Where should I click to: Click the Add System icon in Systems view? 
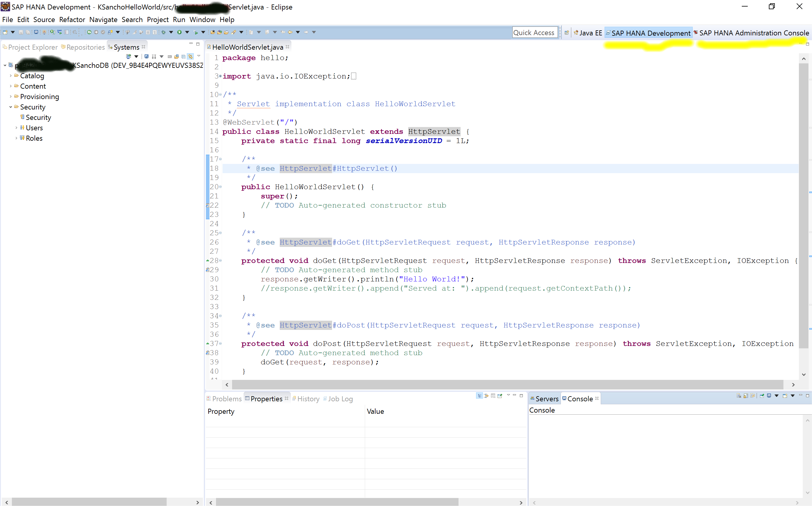[x=129, y=57]
